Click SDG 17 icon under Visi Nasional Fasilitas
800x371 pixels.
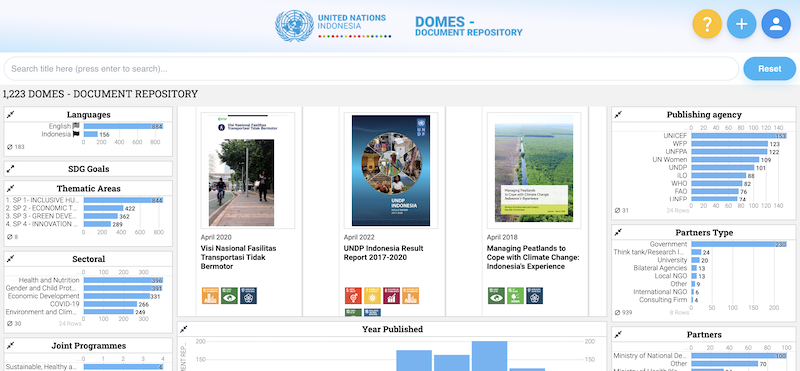[x=248, y=295]
